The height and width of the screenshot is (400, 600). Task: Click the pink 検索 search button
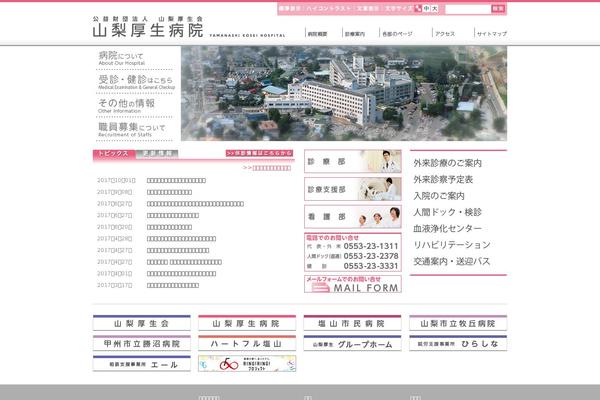coord(498,8)
